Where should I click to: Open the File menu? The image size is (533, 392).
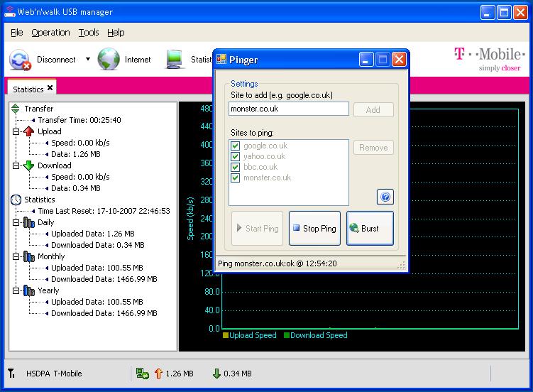coord(16,32)
